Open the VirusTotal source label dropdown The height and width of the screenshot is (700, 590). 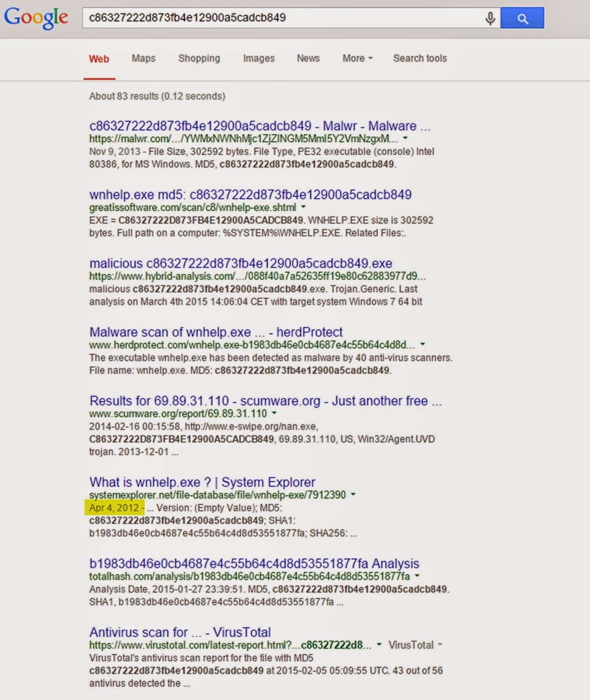415,645
